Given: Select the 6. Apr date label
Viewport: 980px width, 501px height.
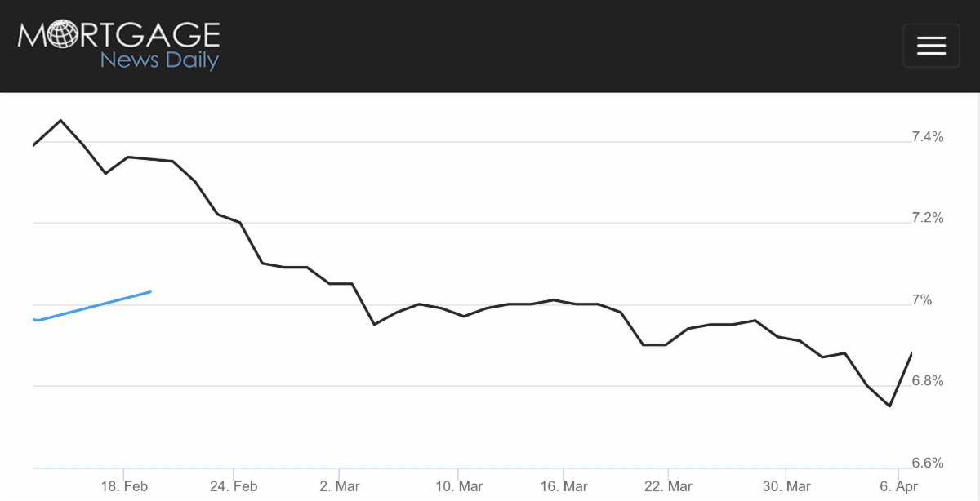Looking at the screenshot, I should [900, 487].
